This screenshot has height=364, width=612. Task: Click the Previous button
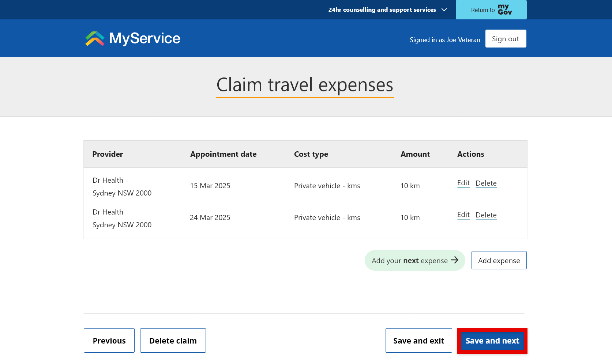tap(109, 340)
